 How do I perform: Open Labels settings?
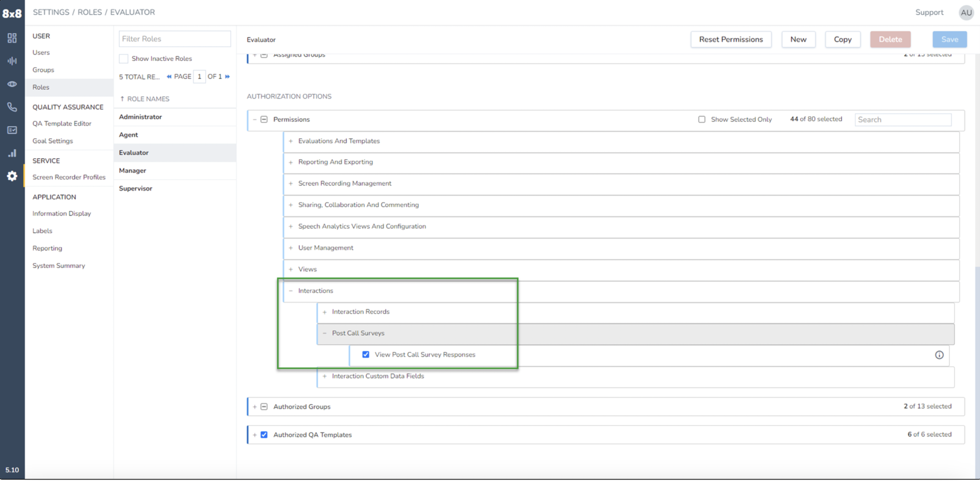(x=42, y=231)
